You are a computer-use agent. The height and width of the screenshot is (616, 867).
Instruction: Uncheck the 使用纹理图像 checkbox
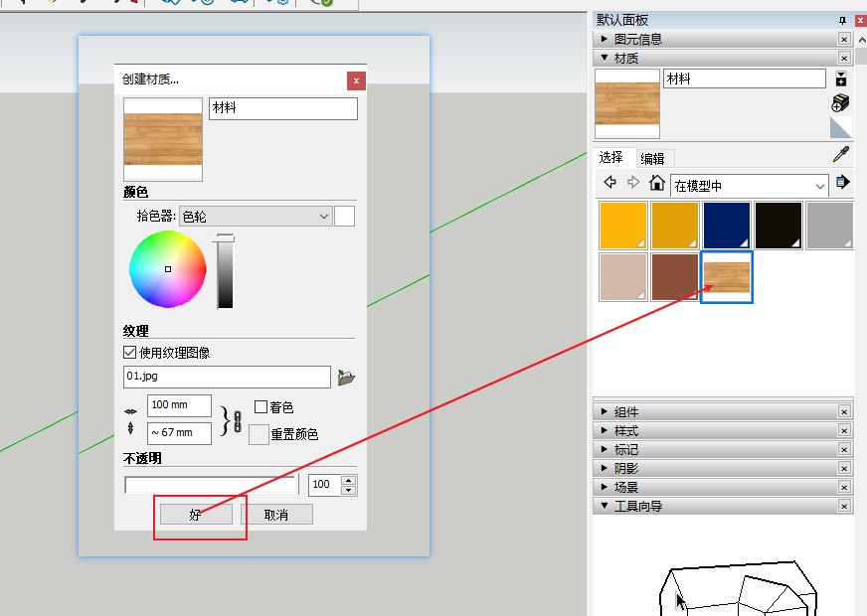coord(129,351)
